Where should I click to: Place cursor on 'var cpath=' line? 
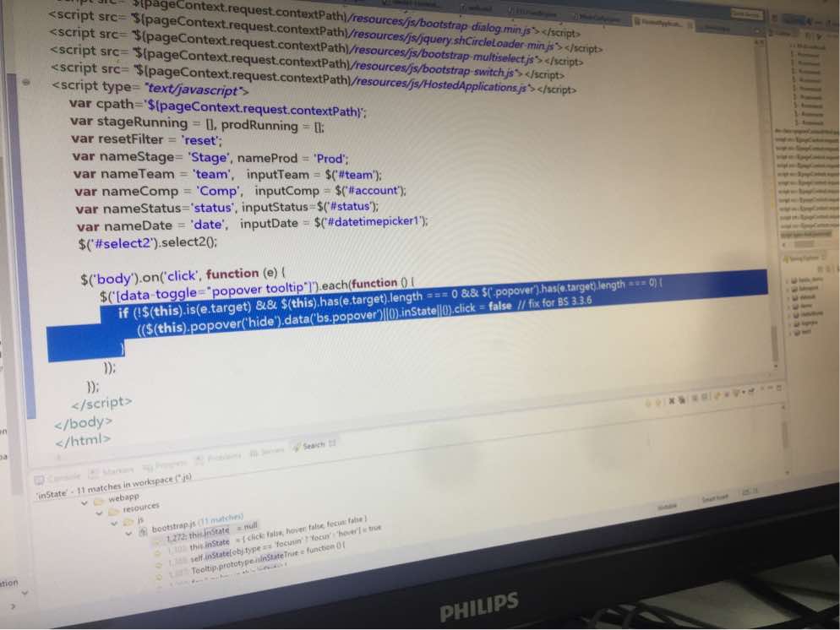[x=217, y=107]
